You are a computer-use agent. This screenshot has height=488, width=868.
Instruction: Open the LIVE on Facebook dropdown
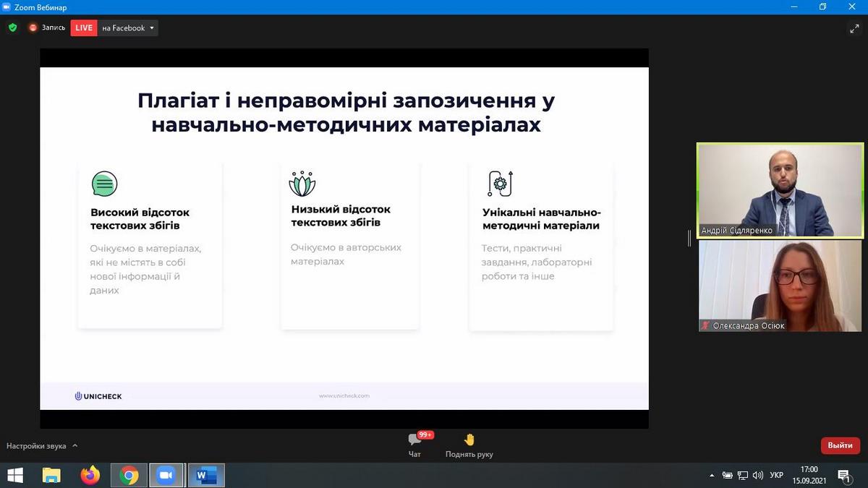pos(152,28)
